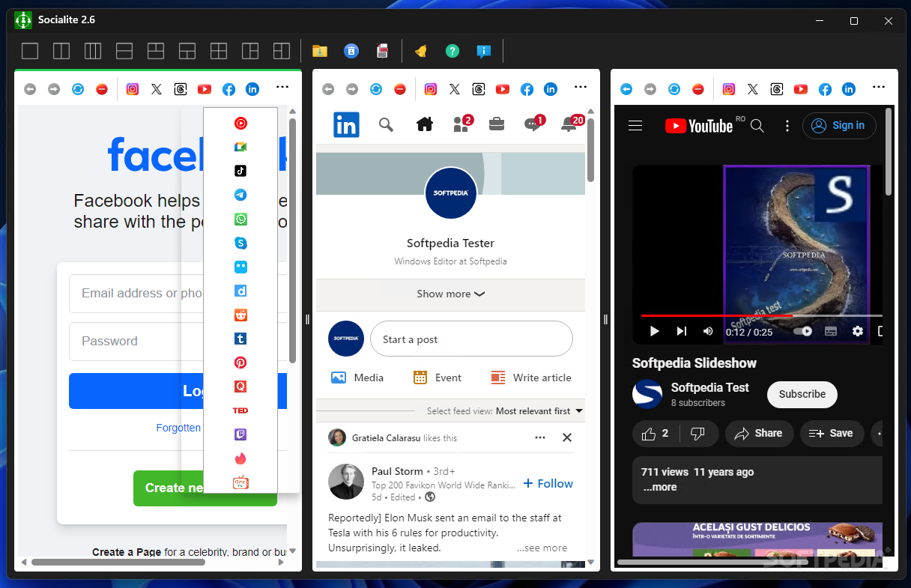Viewport: 911px width, 588px height.
Task: Choose YouTube Music from the more-sites list
Action: [x=240, y=123]
